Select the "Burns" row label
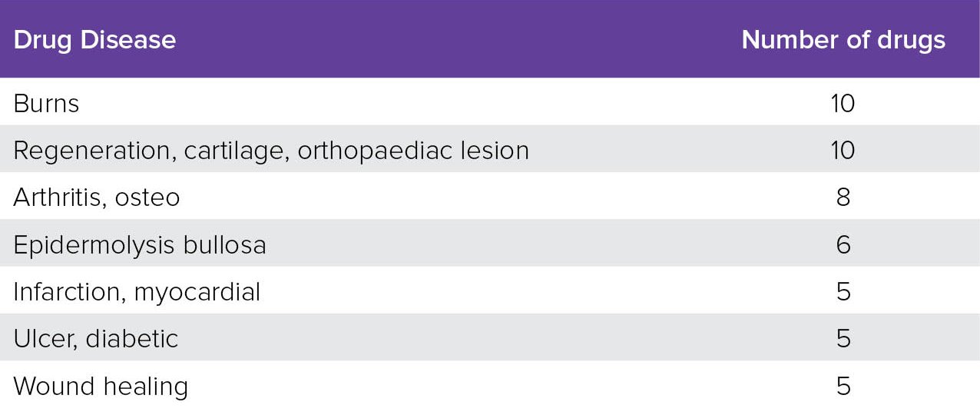 click(x=46, y=104)
